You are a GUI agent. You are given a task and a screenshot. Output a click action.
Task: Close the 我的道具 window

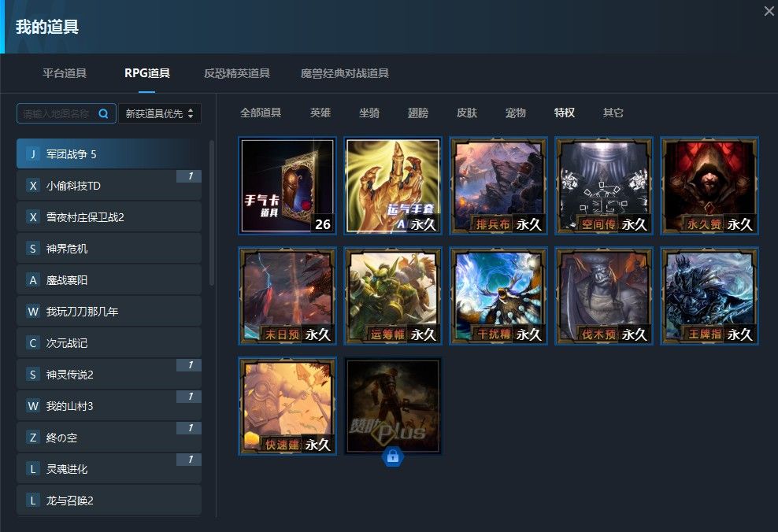[x=769, y=11]
